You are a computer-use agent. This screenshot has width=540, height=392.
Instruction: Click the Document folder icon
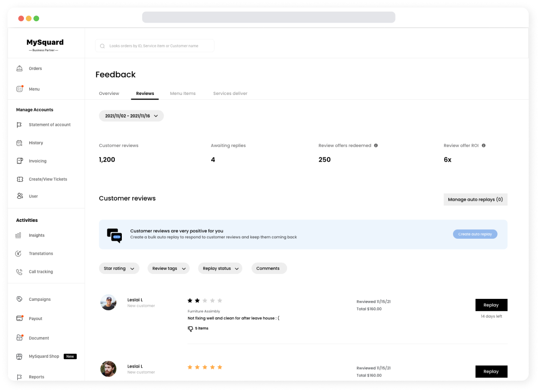(20, 337)
